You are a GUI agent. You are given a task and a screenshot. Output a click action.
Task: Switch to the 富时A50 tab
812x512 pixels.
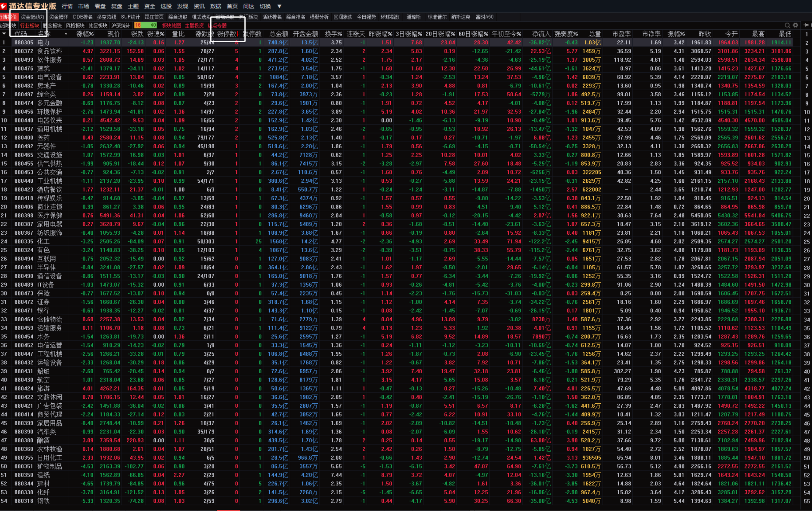click(484, 17)
